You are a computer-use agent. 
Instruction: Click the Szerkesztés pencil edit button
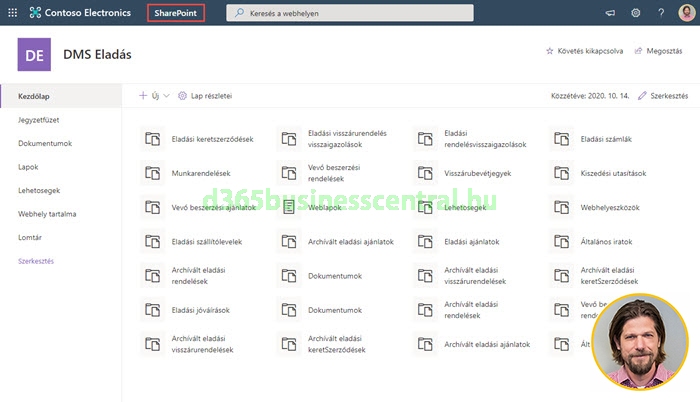(661, 95)
